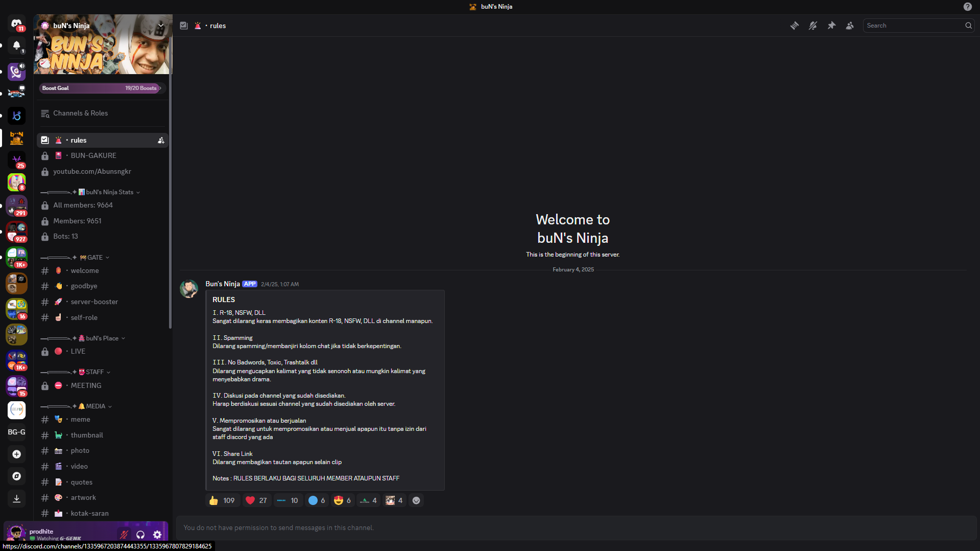Toggle thumbs up reaction with 109
This screenshot has width=980, height=551.
tap(222, 500)
